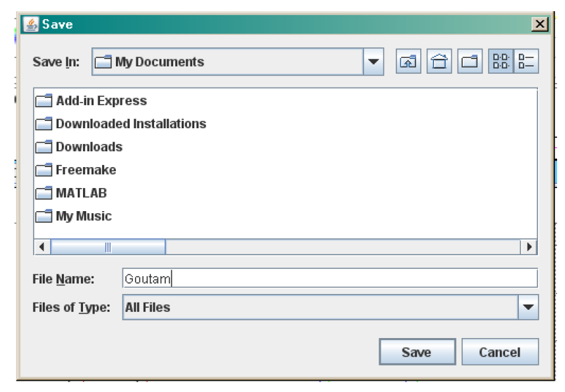Select the Add-in Express folder
565x392 pixels.
tap(101, 101)
